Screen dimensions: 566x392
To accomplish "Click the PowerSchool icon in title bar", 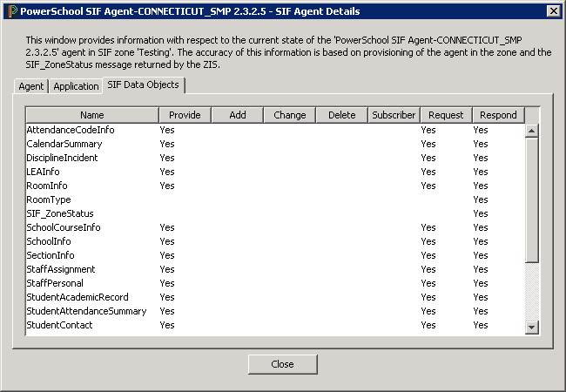I will click(11, 11).
